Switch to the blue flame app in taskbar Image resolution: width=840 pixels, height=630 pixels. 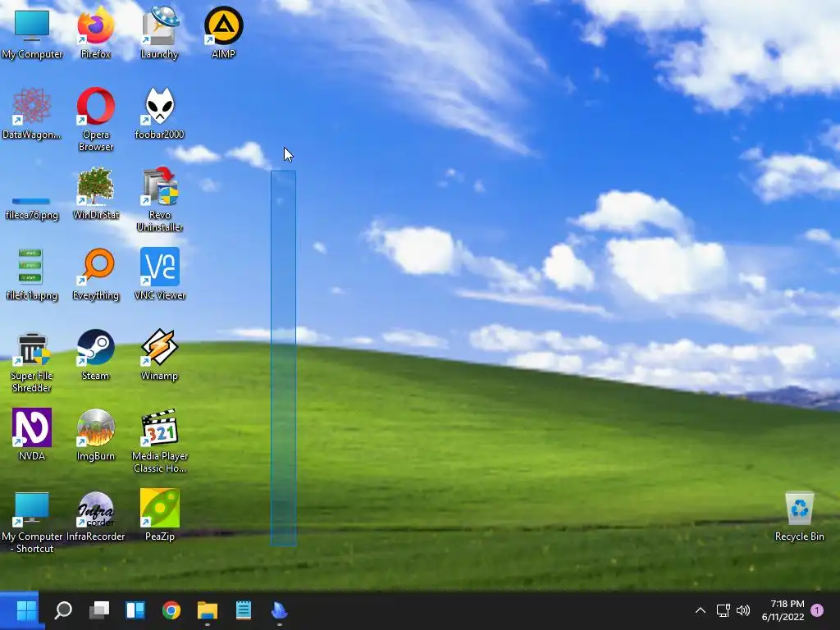[279, 610]
